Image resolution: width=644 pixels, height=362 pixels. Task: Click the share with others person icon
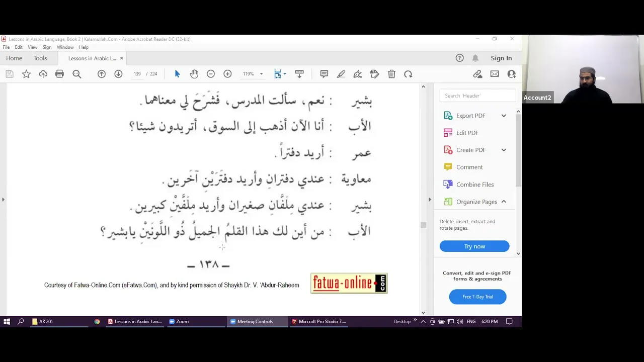(512, 74)
